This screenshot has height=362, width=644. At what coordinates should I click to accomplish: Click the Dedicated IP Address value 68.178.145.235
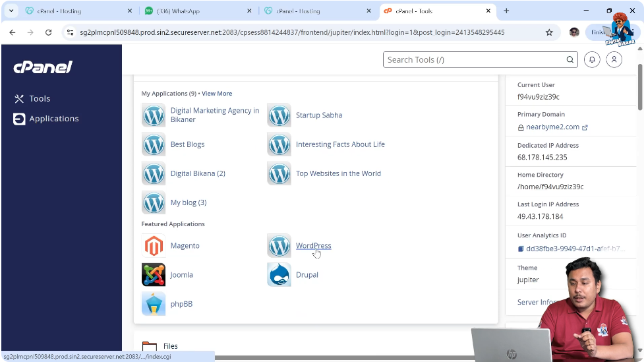(542, 158)
